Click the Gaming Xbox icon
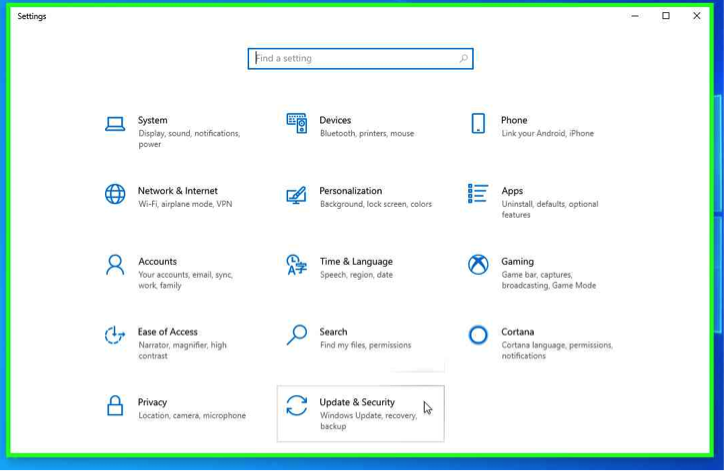This screenshot has width=724, height=471. (x=478, y=265)
